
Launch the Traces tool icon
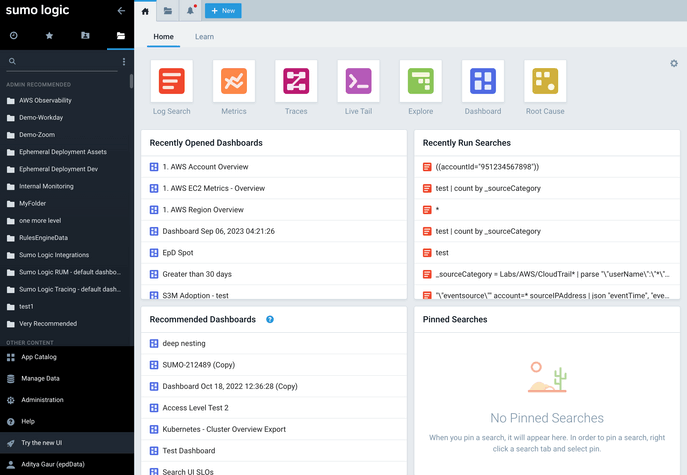[296, 81]
